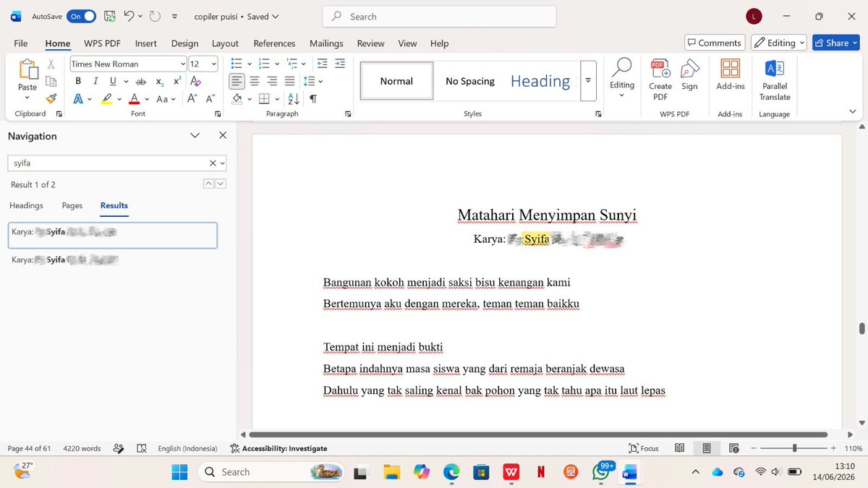Open the References ribbon tab
The height and width of the screenshot is (488, 868).
pyautogui.click(x=274, y=43)
